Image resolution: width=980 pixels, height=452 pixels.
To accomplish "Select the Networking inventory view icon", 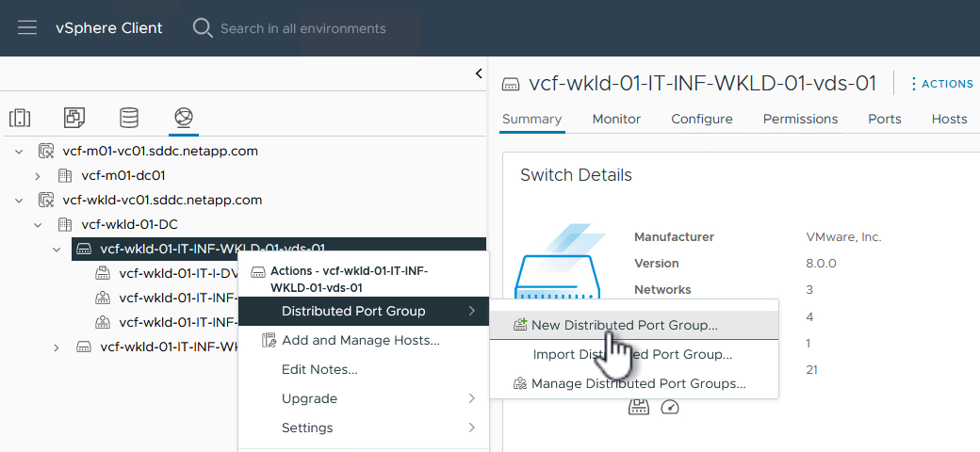I will point(184,118).
